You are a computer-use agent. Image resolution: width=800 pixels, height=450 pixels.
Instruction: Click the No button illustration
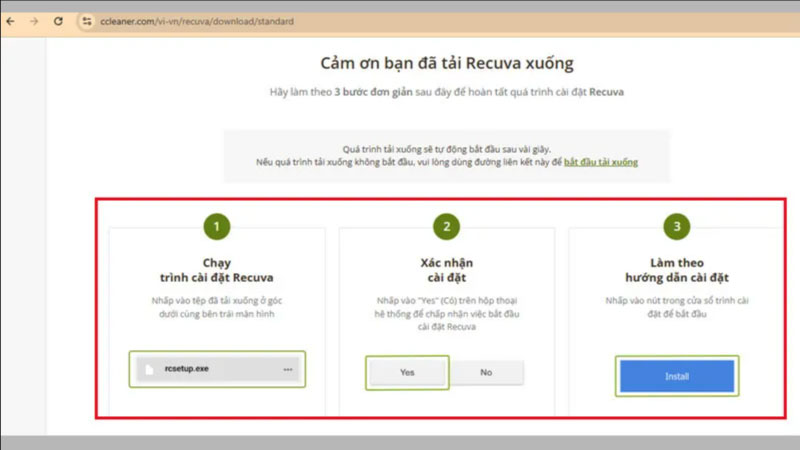click(486, 372)
